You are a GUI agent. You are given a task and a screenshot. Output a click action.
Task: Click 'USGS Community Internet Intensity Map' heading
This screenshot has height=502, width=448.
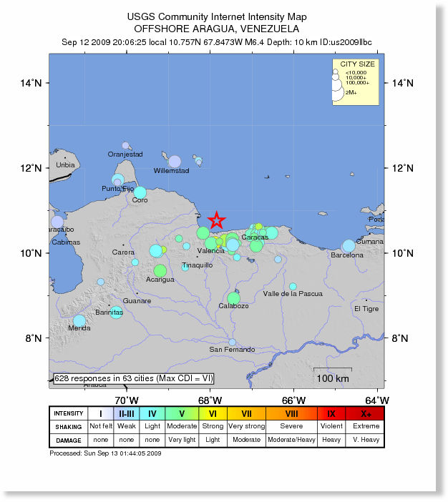click(x=217, y=16)
